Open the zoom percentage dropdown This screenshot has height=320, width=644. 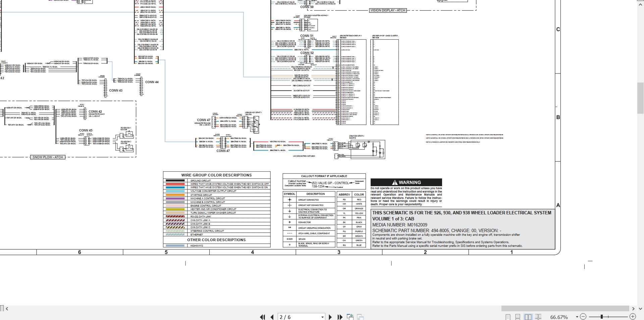[577, 317]
